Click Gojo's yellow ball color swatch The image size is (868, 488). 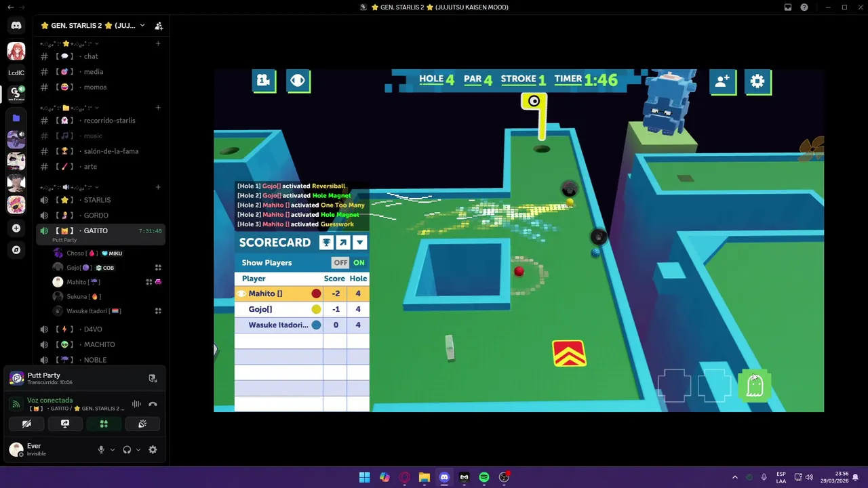pos(316,309)
